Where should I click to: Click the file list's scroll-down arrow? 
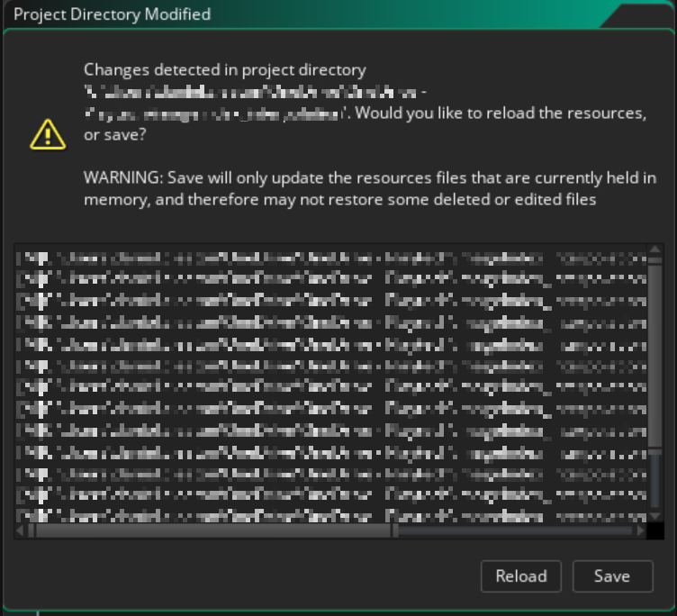click(654, 516)
